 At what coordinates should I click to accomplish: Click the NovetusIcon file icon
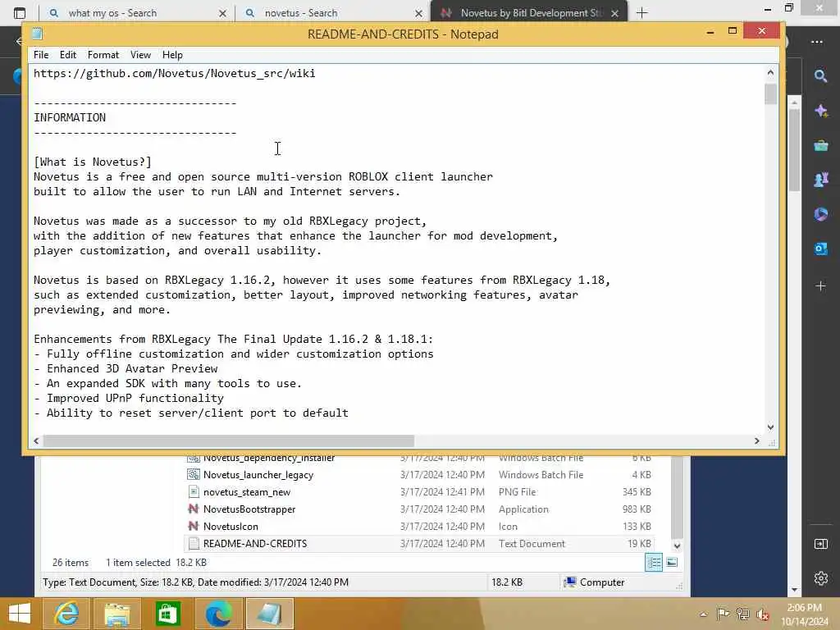pyautogui.click(x=194, y=526)
